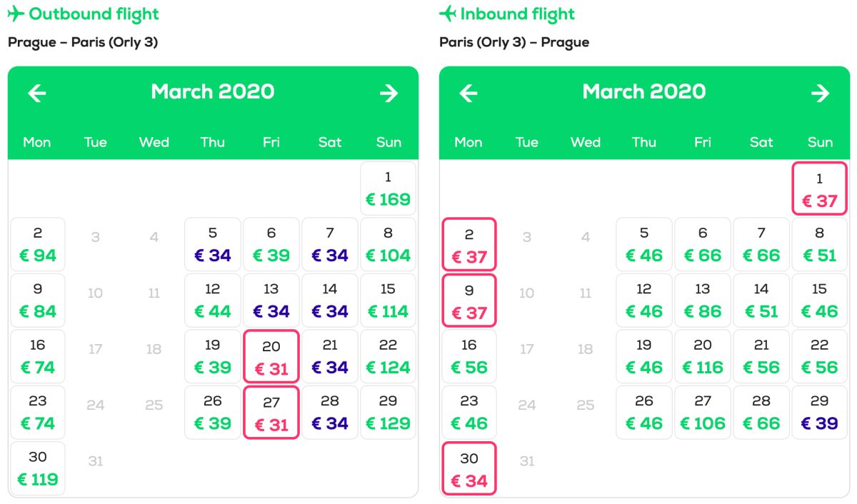Select inbound March 9 for €37

click(468, 301)
